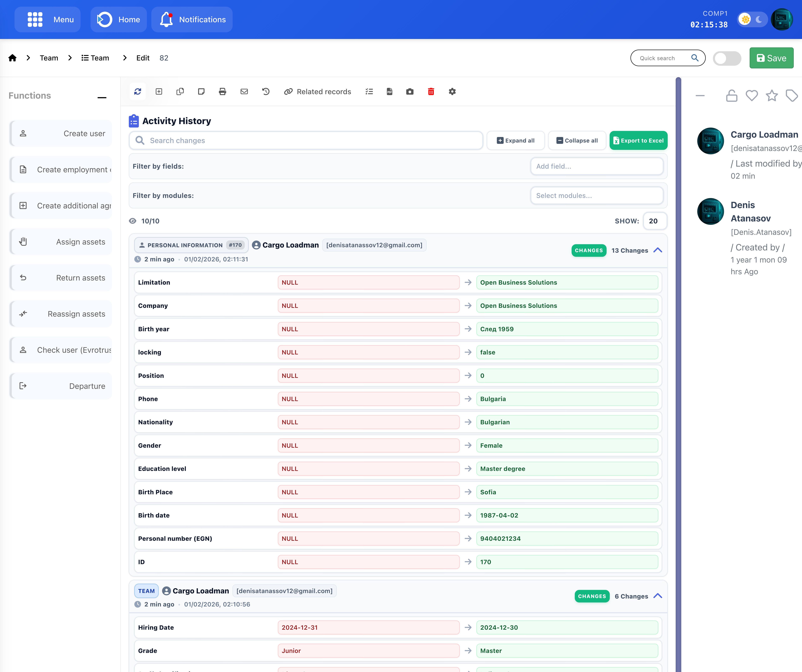Image resolution: width=802 pixels, height=672 pixels.
Task: Add a tag using the tag icon
Action: tap(792, 95)
